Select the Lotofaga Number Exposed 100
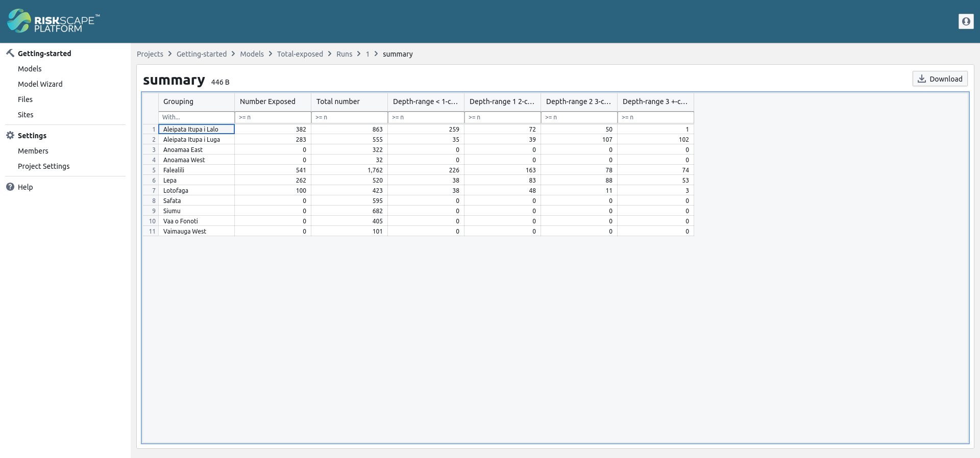980x458 pixels. click(x=273, y=191)
